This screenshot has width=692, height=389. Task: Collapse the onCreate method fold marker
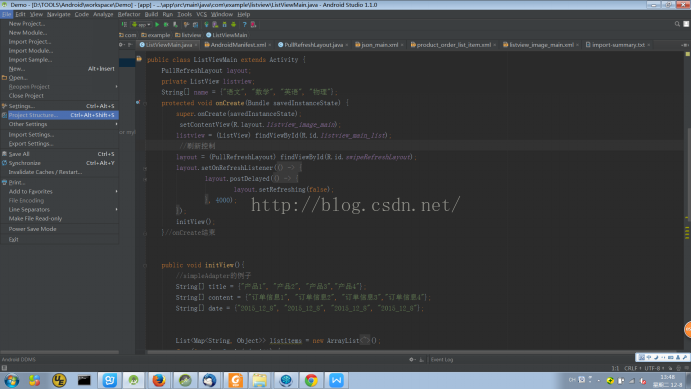[145, 103]
